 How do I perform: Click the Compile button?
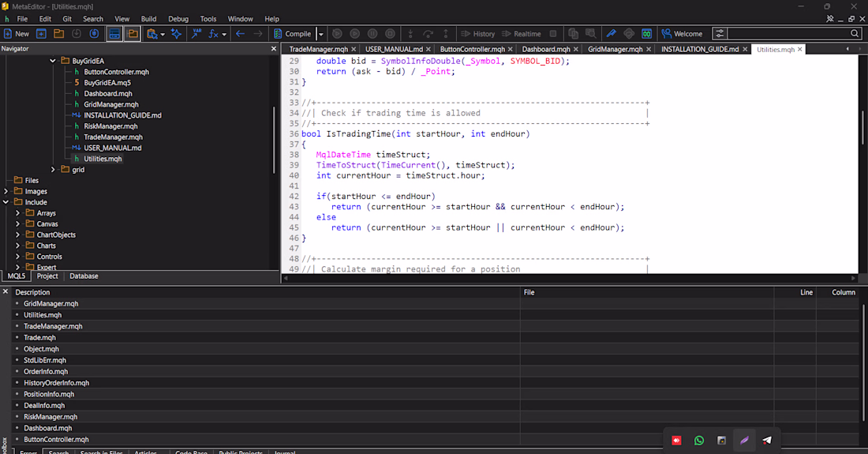(x=292, y=34)
